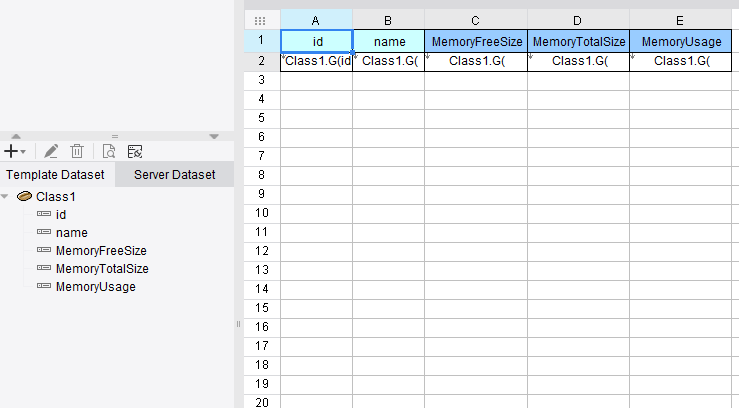Click the dataset connection settings icon
This screenshot has height=408, width=739.
click(135, 152)
